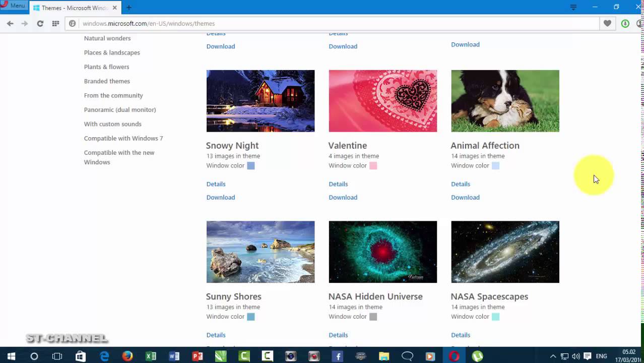Open From the community category
Image resolution: width=644 pixels, height=363 pixels.
tap(113, 95)
